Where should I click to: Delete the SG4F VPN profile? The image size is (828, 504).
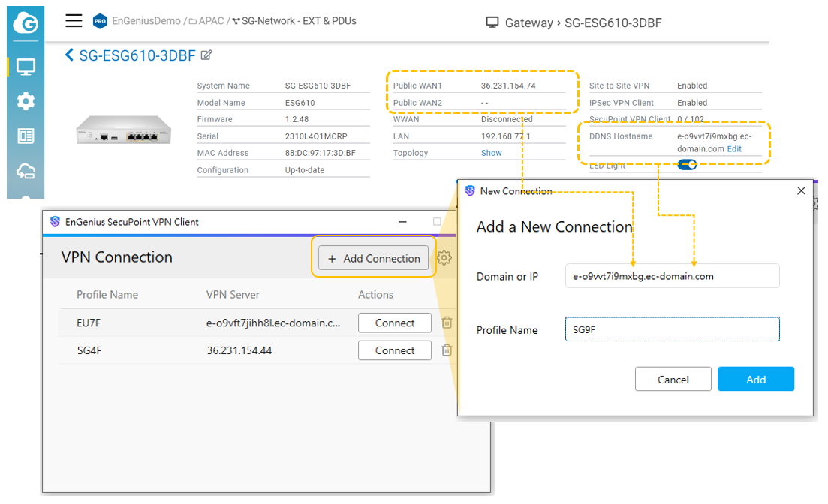pos(447,350)
